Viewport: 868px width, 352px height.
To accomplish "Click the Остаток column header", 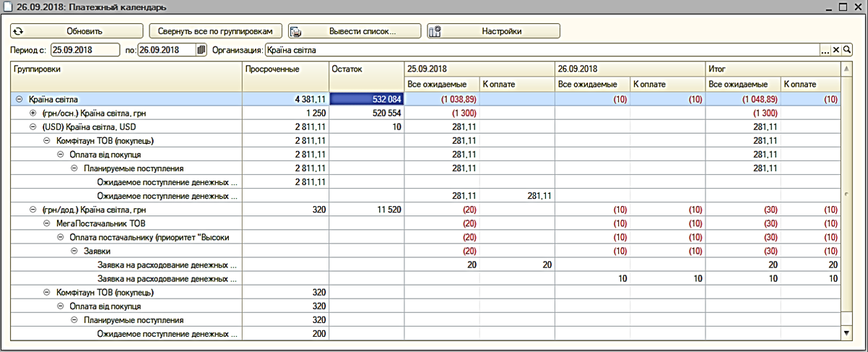I will pyautogui.click(x=366, y=69).
